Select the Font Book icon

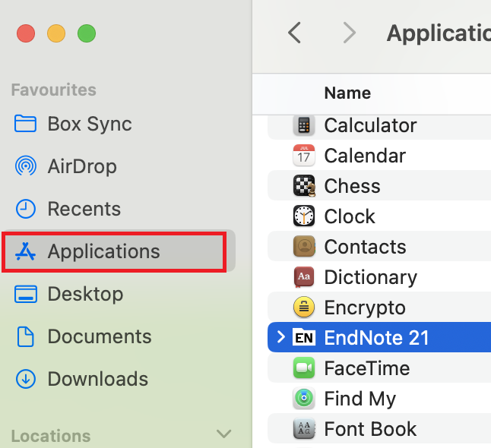[x=304, y=429]
